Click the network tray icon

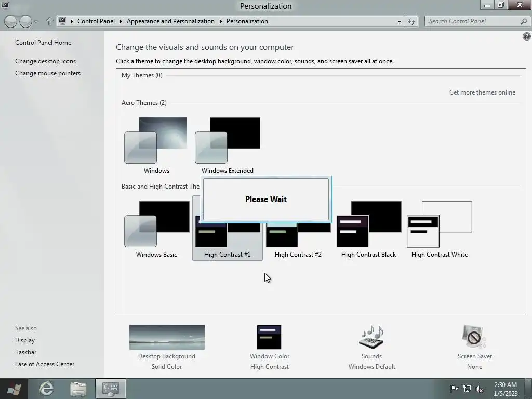tap(467, 389)
